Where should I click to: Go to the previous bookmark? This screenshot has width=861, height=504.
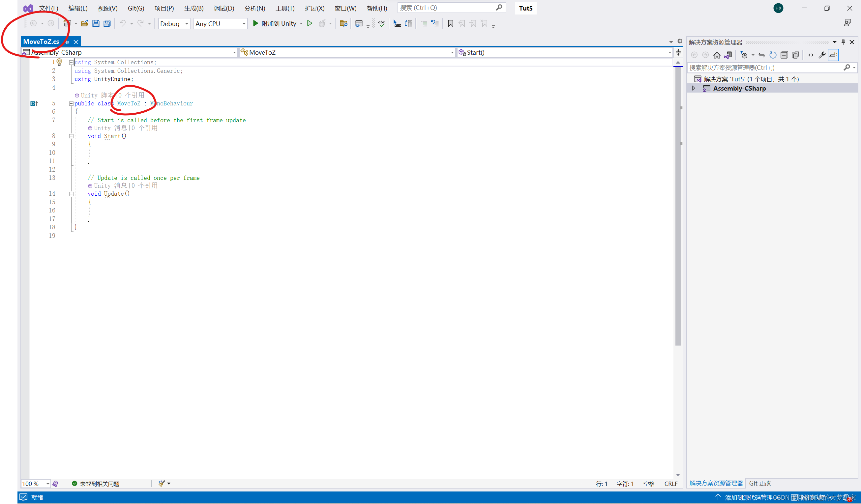(x=462, y=24)
